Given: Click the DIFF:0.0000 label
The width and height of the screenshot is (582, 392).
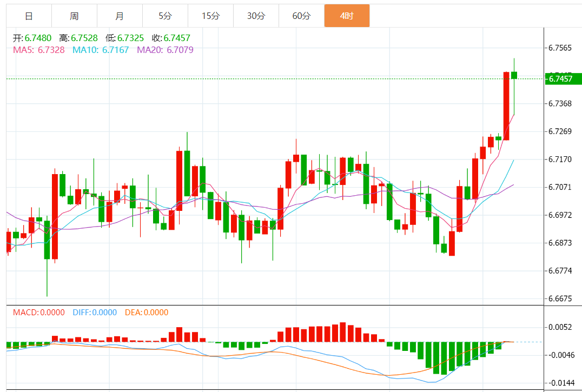Looking at the screenshot, I should (x=95, y=313).
